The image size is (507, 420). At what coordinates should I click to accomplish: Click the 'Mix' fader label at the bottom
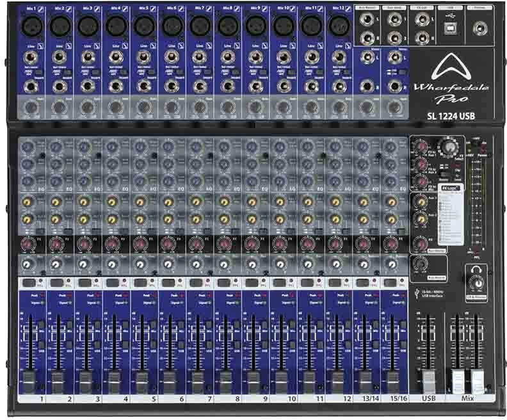coord(467,399)
